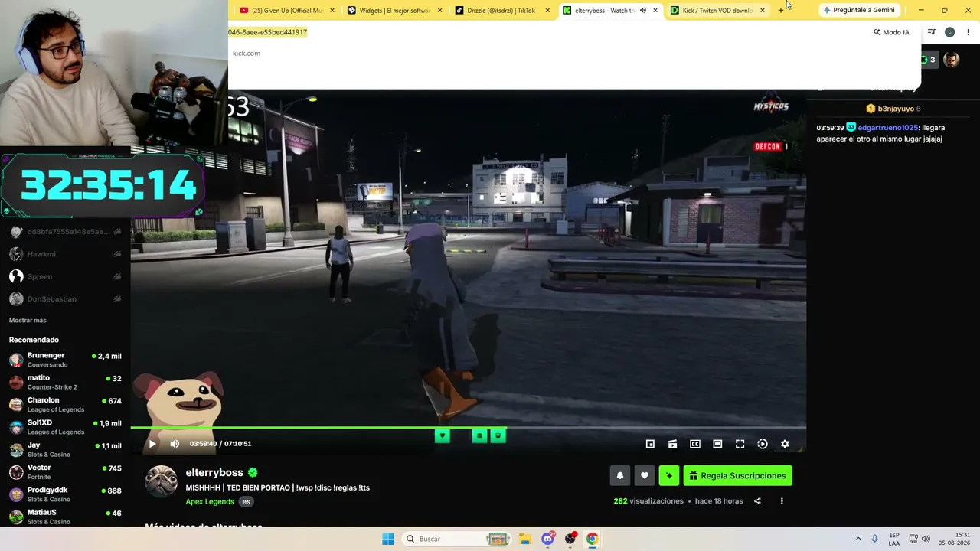Show hidden system tray icons
980x551 pixels.
(x=858, y=539)
